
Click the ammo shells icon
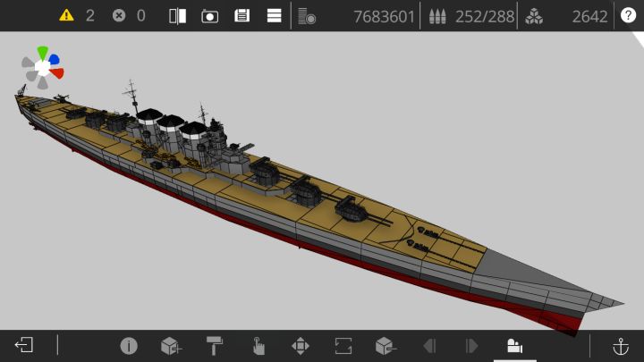tap(437, 16)
